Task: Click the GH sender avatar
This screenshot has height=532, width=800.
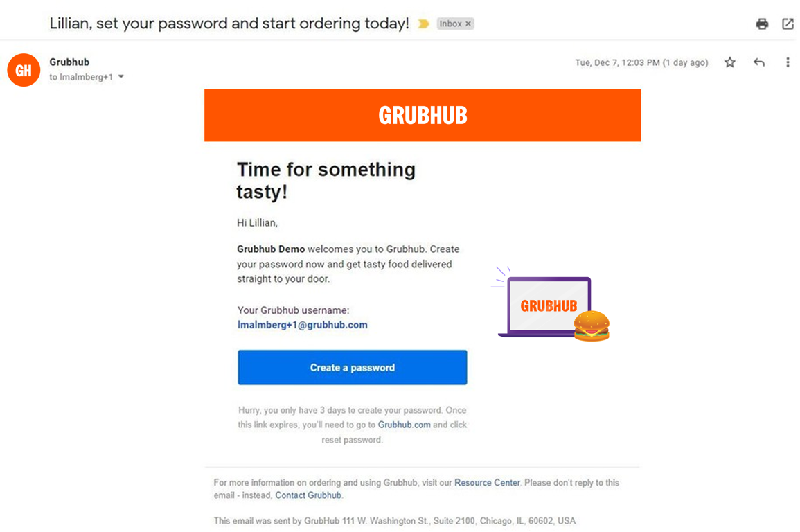Action: point(24,70)
